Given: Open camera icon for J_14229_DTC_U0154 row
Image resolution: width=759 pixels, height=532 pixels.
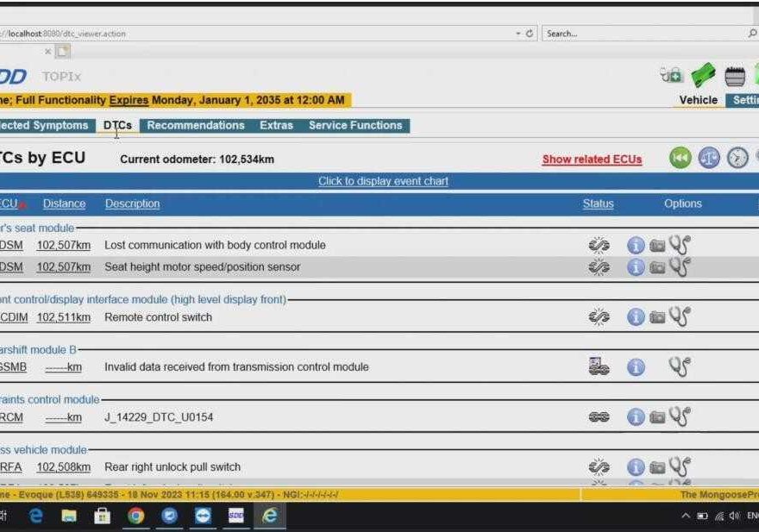Looking at the screenshot, I should click(x=657, y=416).
